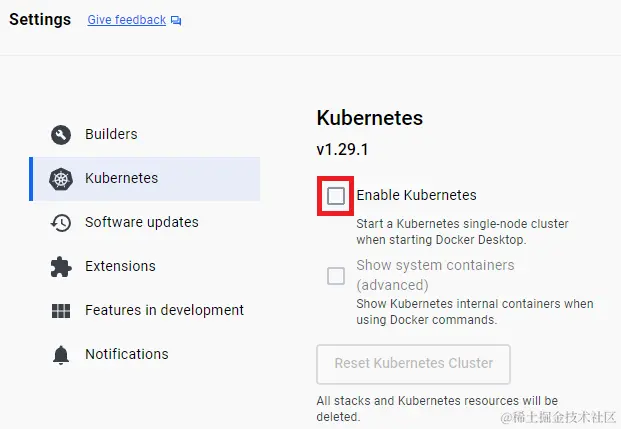The image size is (621, 429).
Task: Toggle Show system containers checkbox
Action: (336, 275)
